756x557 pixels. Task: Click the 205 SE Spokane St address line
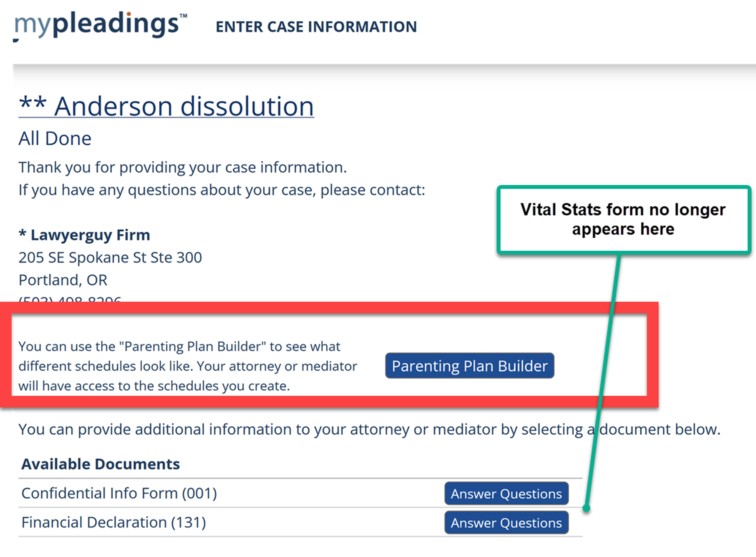110,258
